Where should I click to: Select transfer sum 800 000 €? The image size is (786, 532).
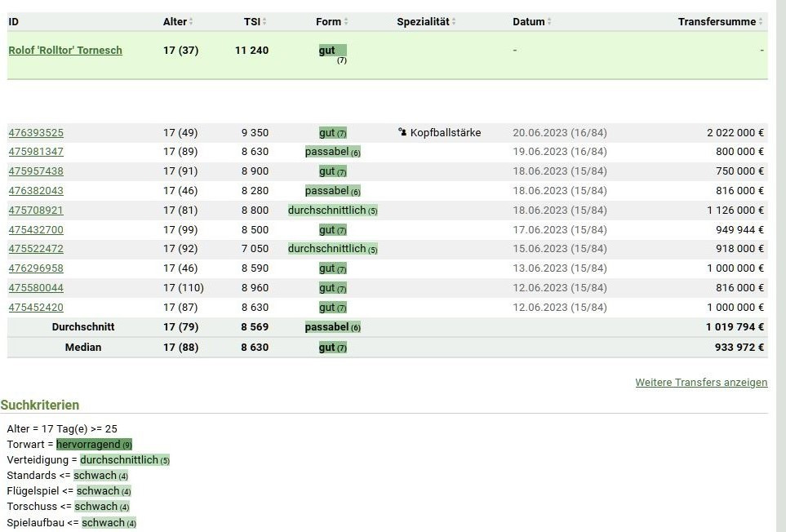click(739, 151)
